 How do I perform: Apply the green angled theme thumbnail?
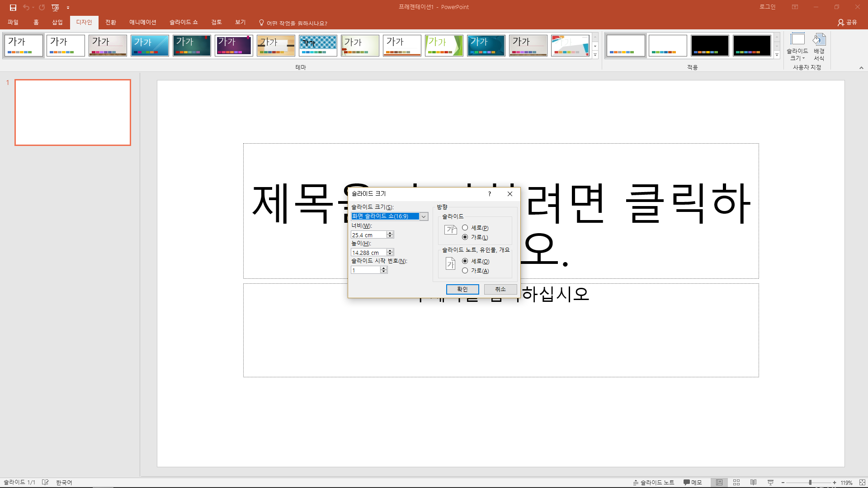point(444,45)
